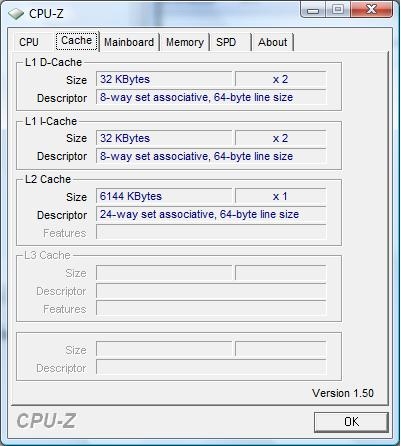Go to the Memory tab
401x446 pixels.
coord(185,42)
